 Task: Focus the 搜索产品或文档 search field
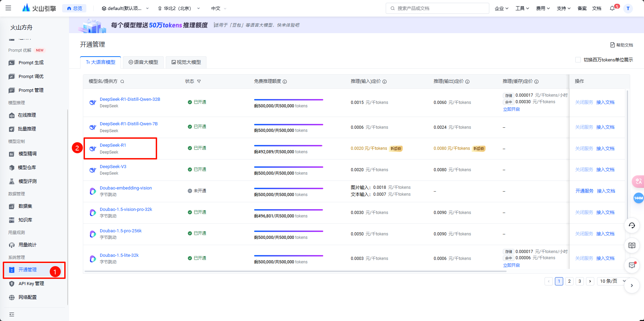pyautogui.click(x=437, y=8)
